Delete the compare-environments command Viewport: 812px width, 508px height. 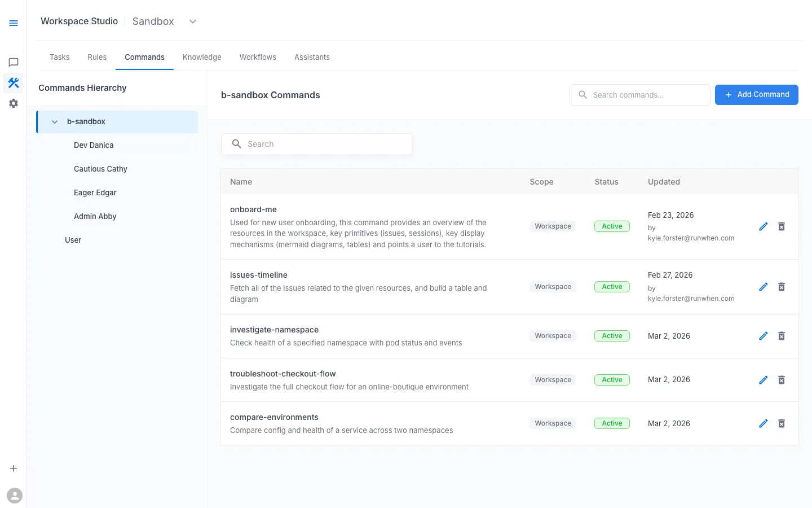pyautogui.click(x=782, y=423)
